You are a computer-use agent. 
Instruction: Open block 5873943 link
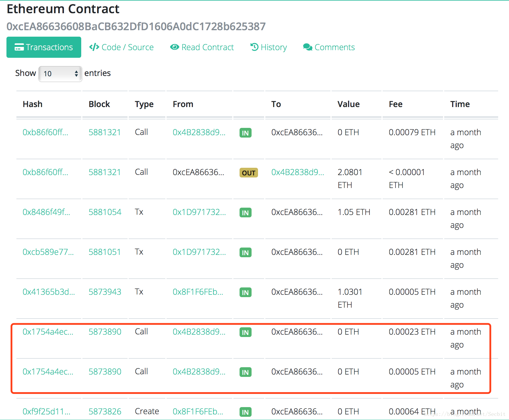point(105,292)
